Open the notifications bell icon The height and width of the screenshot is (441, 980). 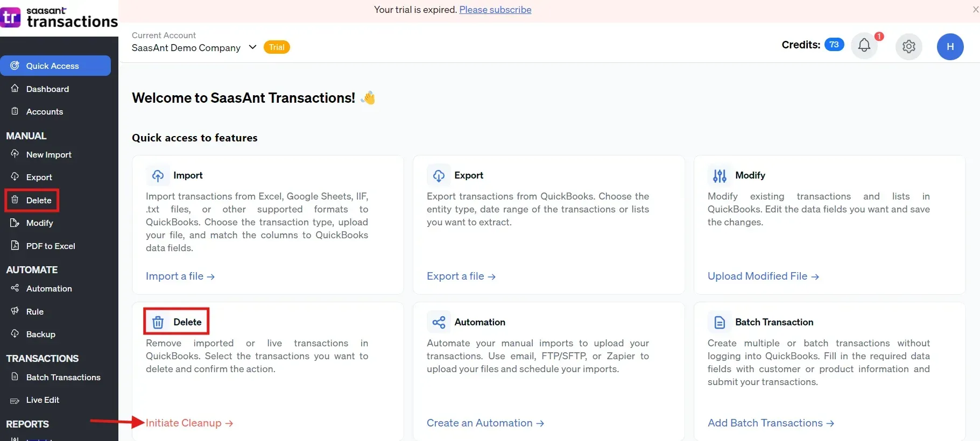pyautogui.click(x=864, y=46)
